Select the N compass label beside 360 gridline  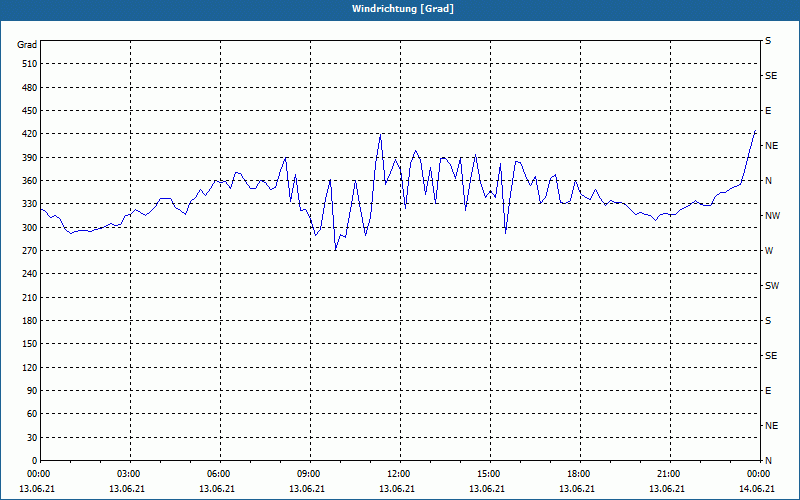(x=768, y=181)
